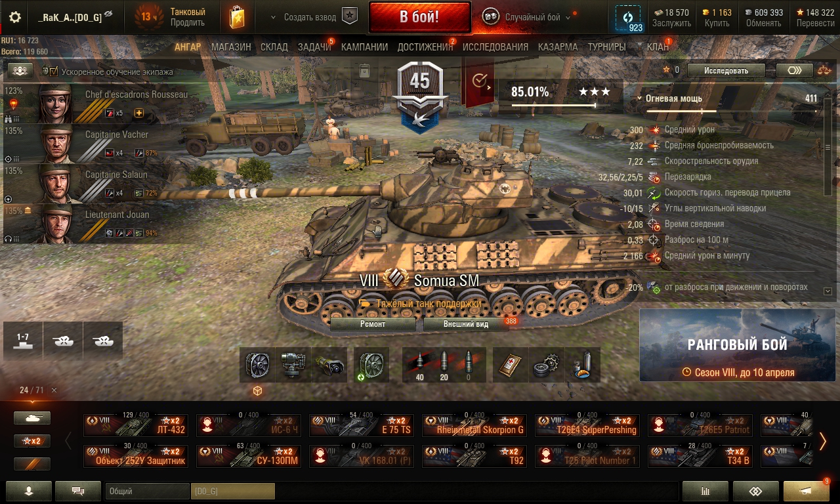840x504 pixels.
Task: Open the vehicle comparison scales icon
Action: [824, 70]
